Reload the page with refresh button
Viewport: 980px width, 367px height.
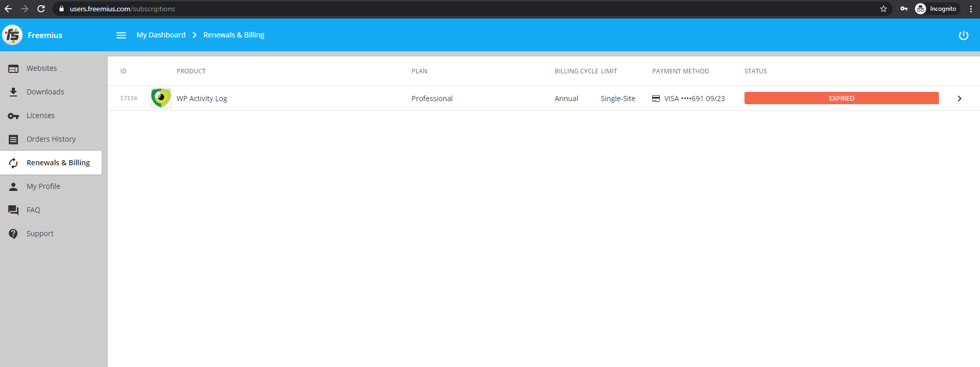click(x=41, y=9)
